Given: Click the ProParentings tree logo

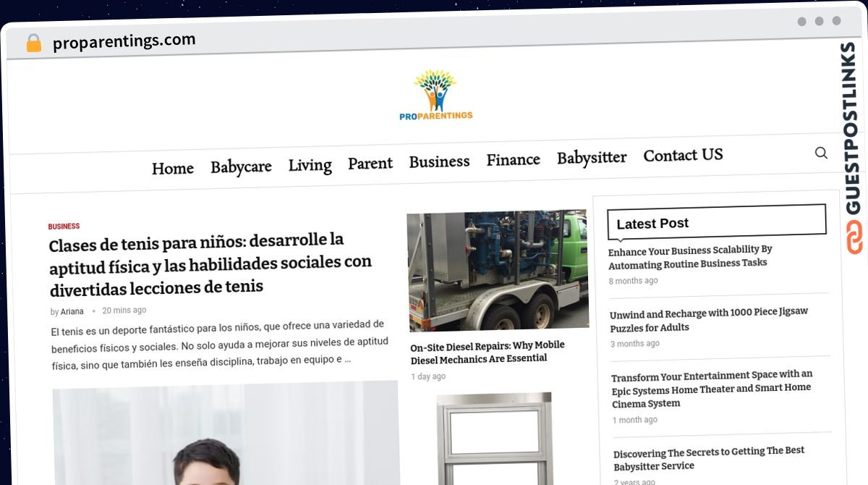Looking at the screenshot, I should pos(435,95).
